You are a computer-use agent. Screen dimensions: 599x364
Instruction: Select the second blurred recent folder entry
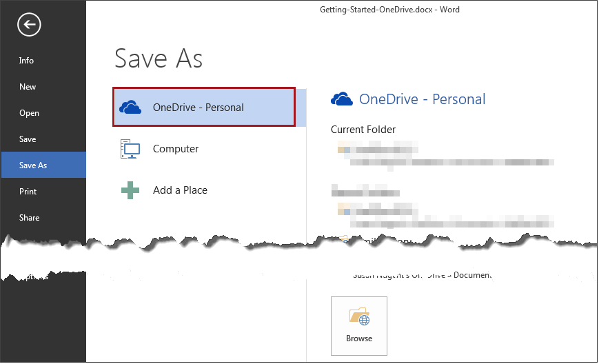point(445,215)
